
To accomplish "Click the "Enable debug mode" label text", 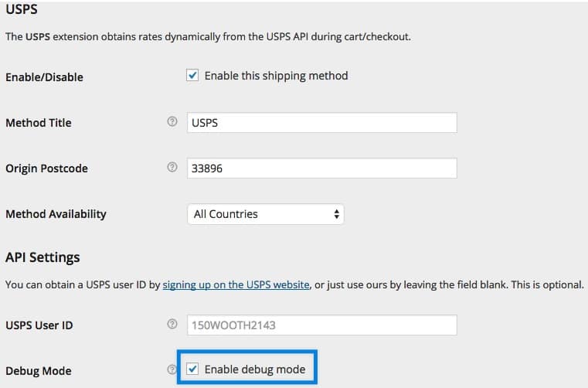I will pos(255,369).
